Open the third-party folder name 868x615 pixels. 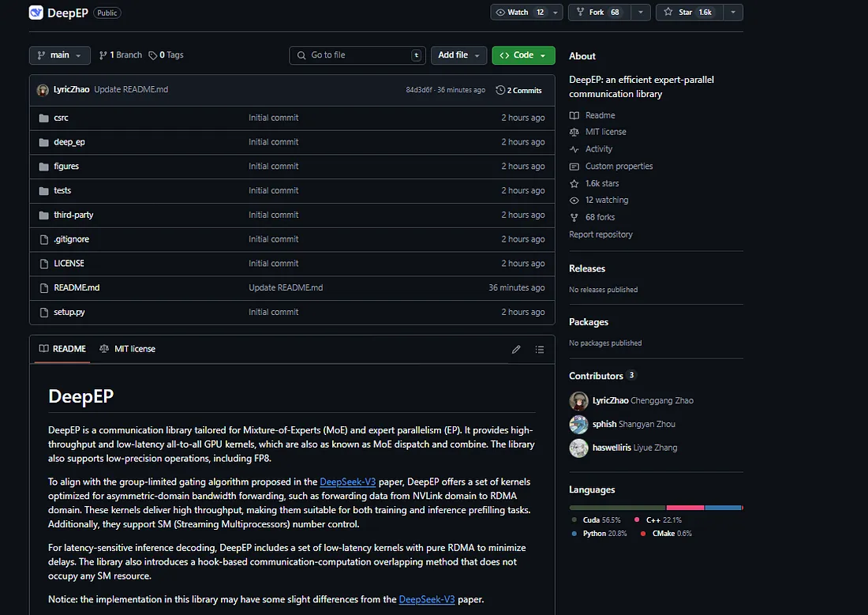point(73,215)
